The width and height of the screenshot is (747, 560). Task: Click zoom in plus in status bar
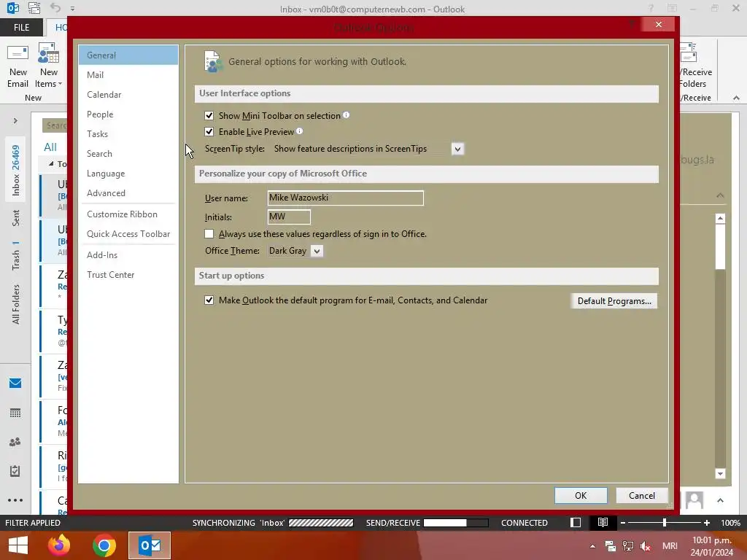[707, 523]
